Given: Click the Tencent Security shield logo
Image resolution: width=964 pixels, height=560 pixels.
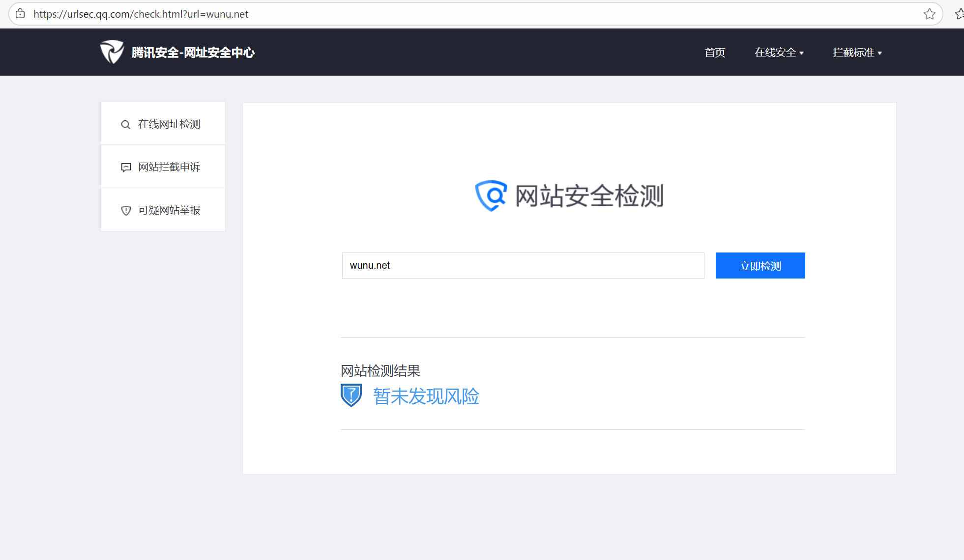Looking at the screenshot, I should [x=112, y=52].
